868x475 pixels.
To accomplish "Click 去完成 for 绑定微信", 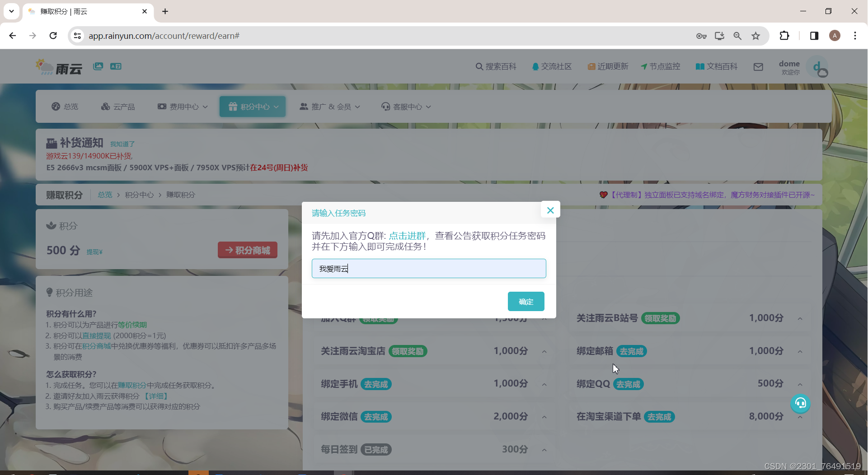I will point(376,417).
